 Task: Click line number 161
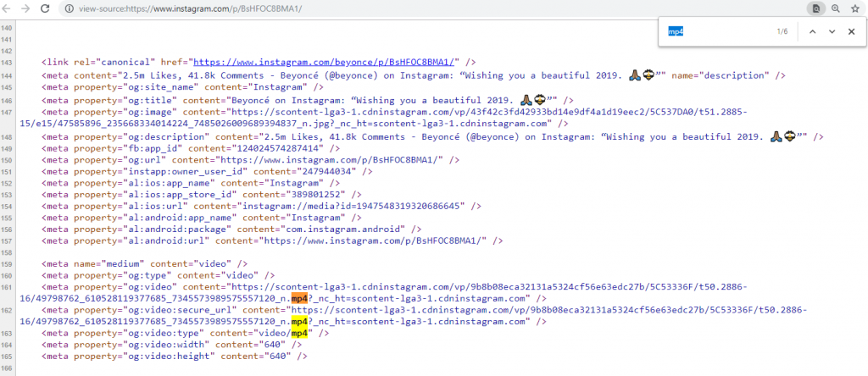coord(7,288)
